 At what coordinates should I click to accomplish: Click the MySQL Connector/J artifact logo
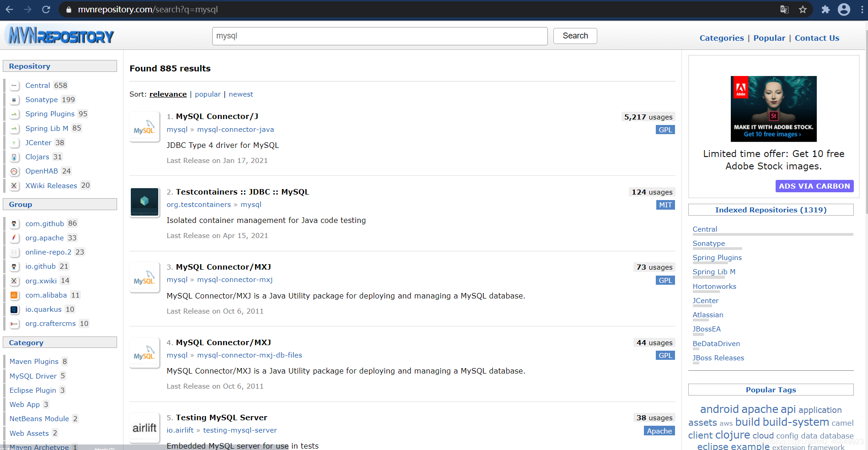click(x=145, y=127)
